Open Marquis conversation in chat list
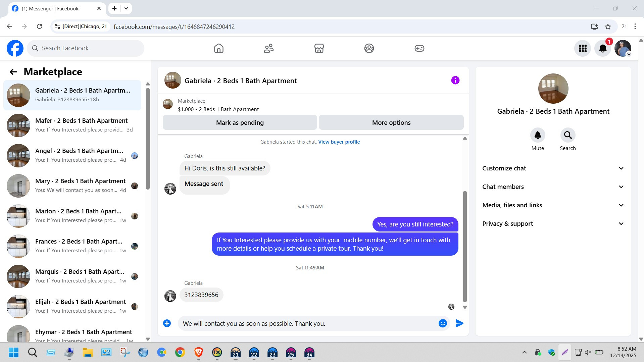The width and height of the screenshot is (644, 362). pyautogui.click(x=72, y=276)
